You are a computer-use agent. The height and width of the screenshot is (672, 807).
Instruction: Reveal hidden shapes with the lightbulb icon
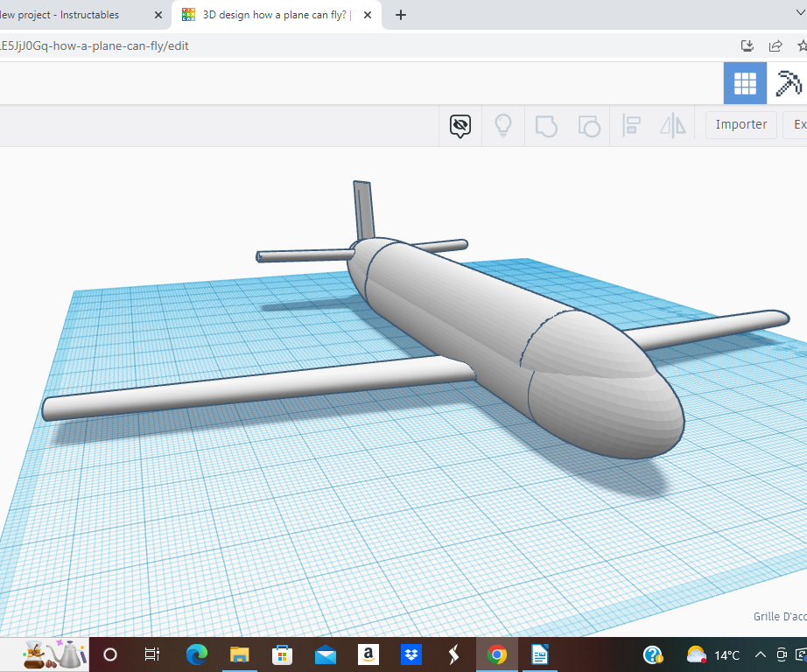pyautogui.click(x=502, y=124)
